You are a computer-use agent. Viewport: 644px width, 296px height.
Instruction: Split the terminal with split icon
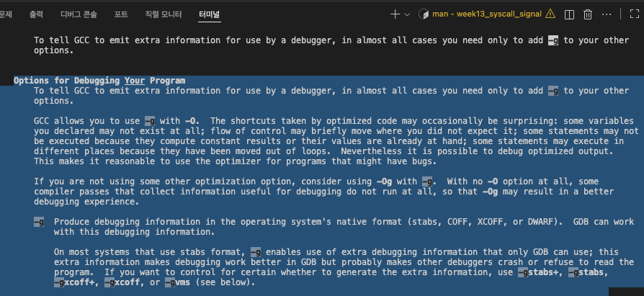click(x=569, y=14)
